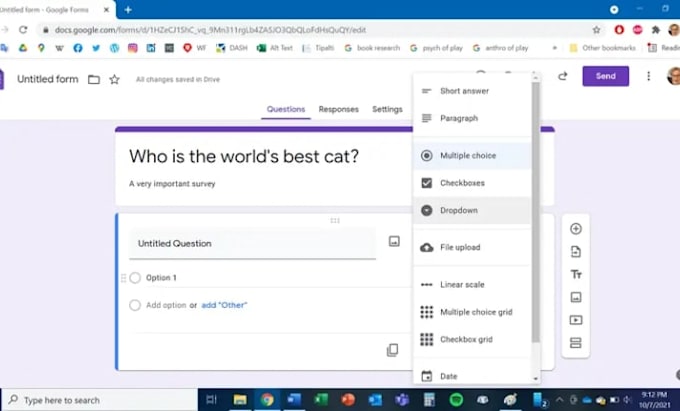Add a new section to the form

[575, 343]
